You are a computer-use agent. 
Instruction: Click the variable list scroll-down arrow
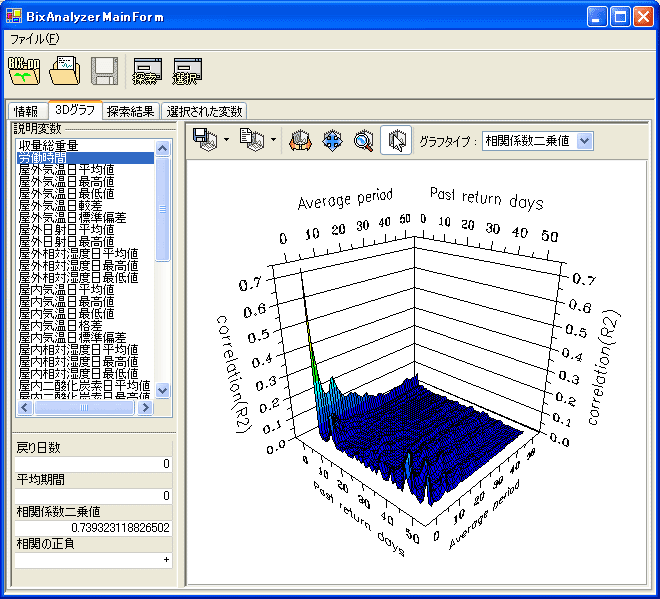point(164,391)
